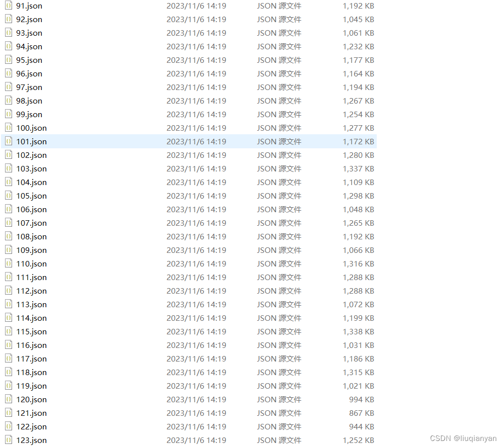Click the file icon of 109.json
The height and width of the screenshot is (447, 504).
point(9,250)
